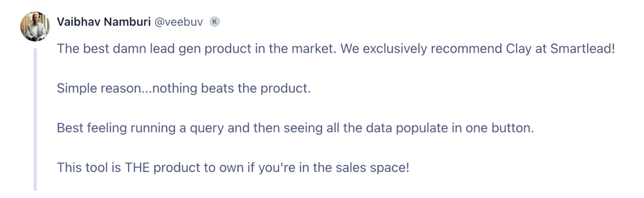Click the vertical thread line below avatar

pyautogui.click(x=35, y=119)
